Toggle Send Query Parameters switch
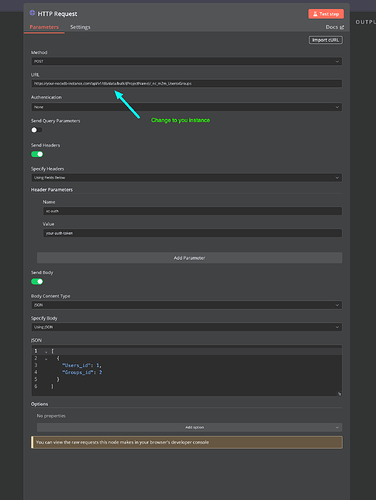The image size is (376, 500). pos(37,130)
